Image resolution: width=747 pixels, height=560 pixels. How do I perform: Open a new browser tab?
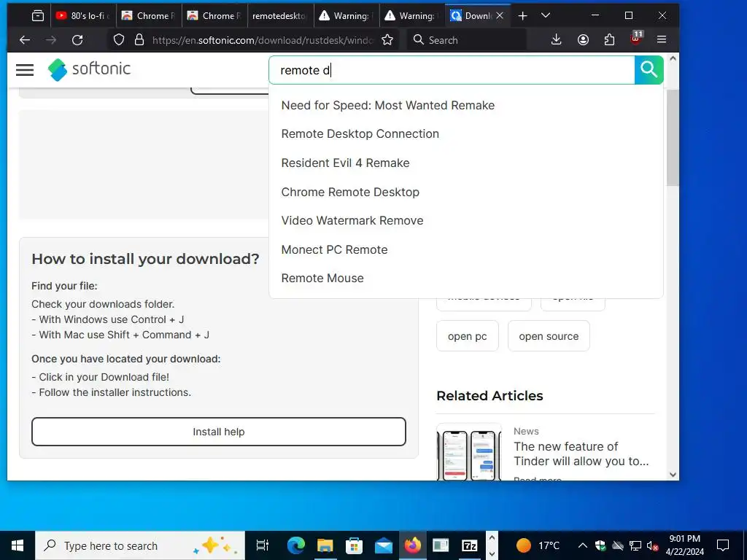522,16
